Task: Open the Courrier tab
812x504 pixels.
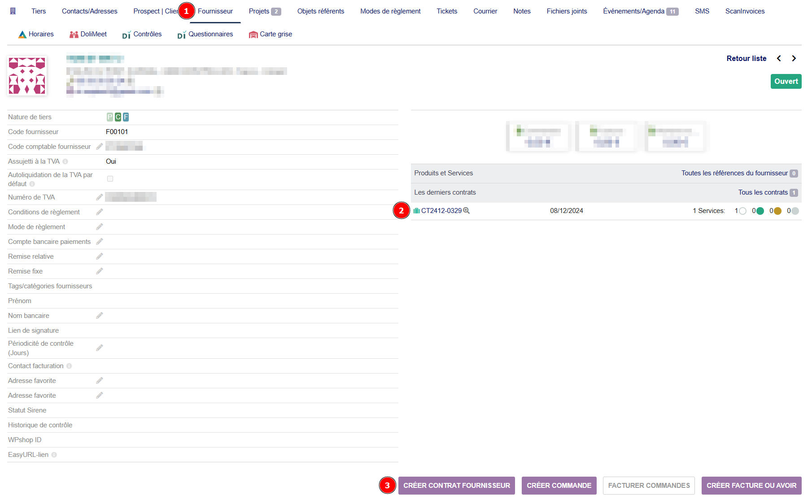Action: coord(485,11)
